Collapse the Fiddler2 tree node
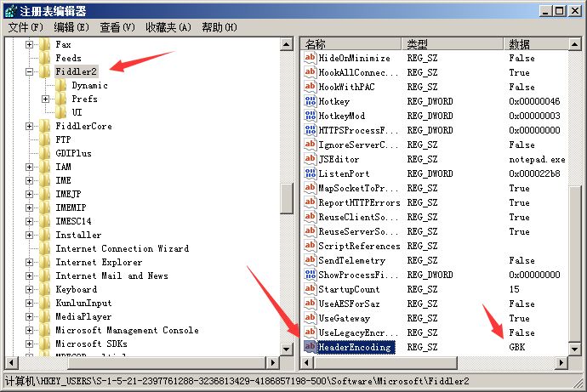The height and width of the screenshot is (392, 587). [30, 72]
